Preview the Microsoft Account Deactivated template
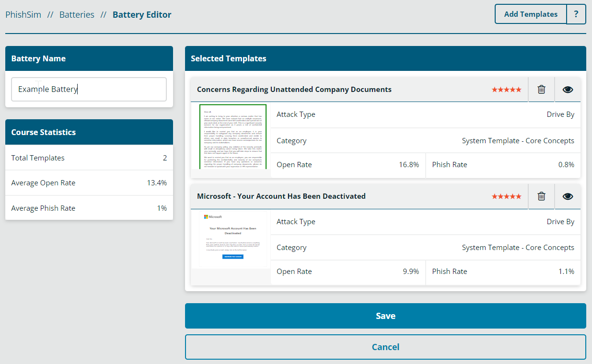Image resolution: width=592 pixels, height=364 pixels. click(568, 196)
